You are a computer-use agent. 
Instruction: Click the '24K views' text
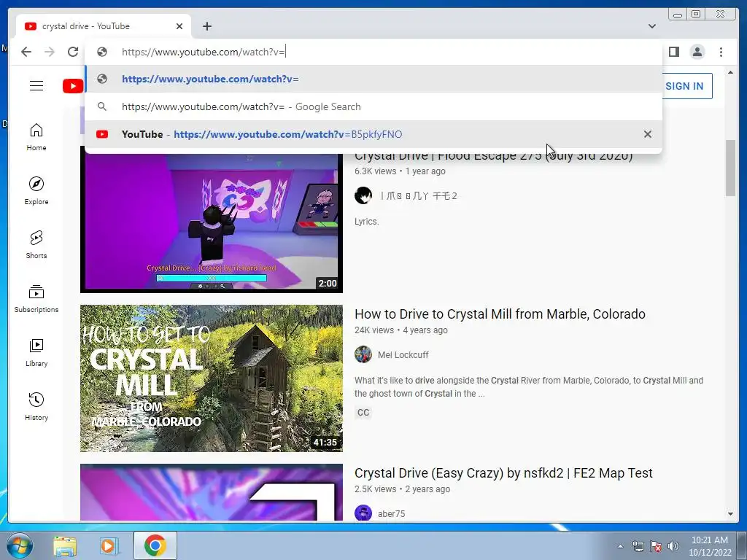374,330
